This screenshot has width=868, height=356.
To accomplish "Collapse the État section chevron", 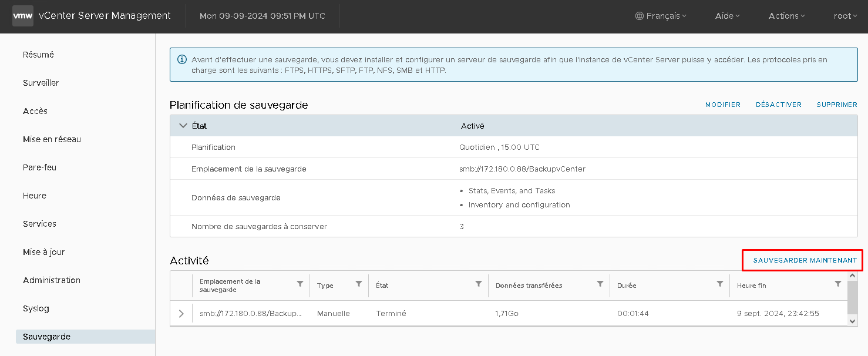I will pos(183,126).
